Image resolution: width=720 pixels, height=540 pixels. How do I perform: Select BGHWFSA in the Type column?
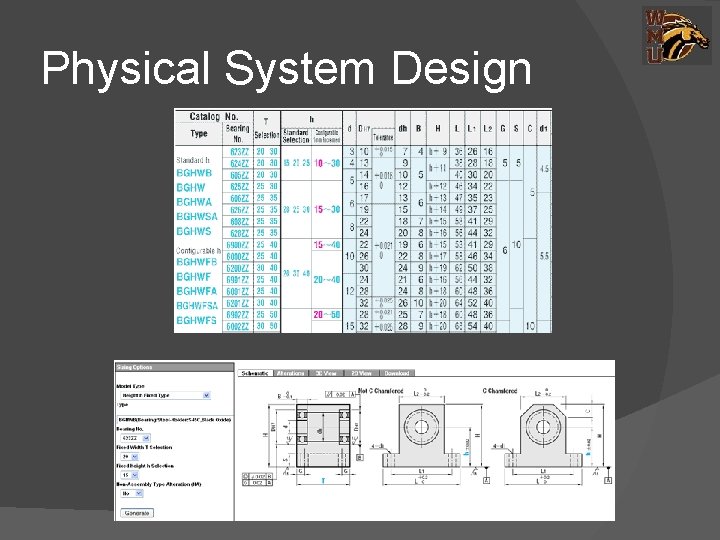click(197, 306)
